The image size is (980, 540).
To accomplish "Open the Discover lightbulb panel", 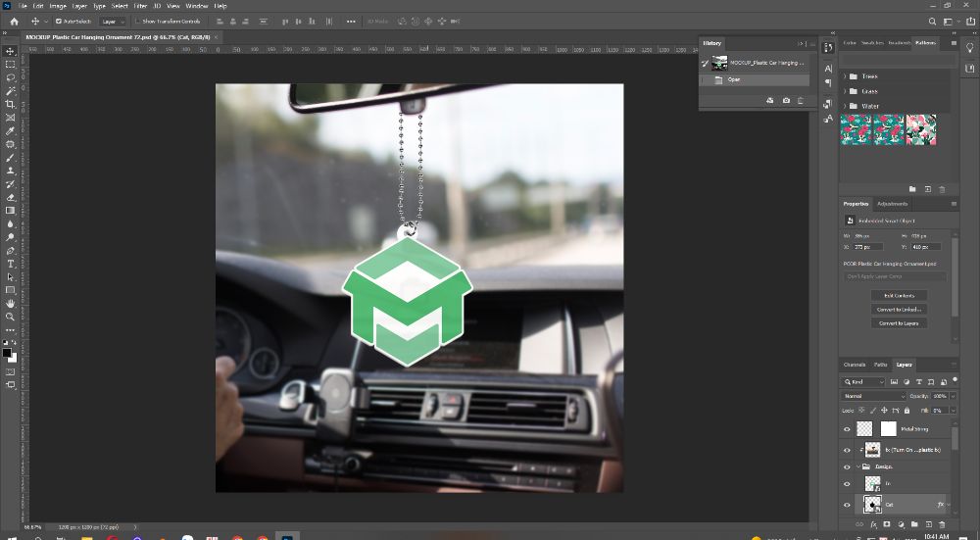I will [x=970, y=48].
